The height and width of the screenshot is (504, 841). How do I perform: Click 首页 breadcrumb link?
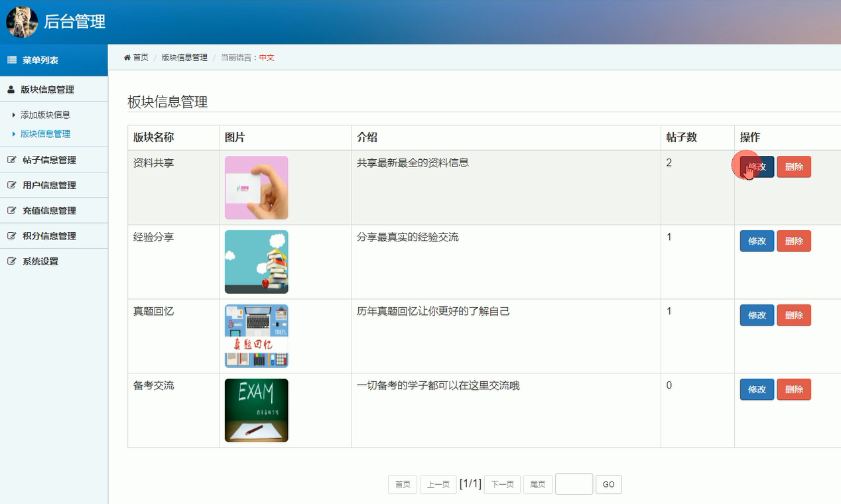click(x=141, y=58)
